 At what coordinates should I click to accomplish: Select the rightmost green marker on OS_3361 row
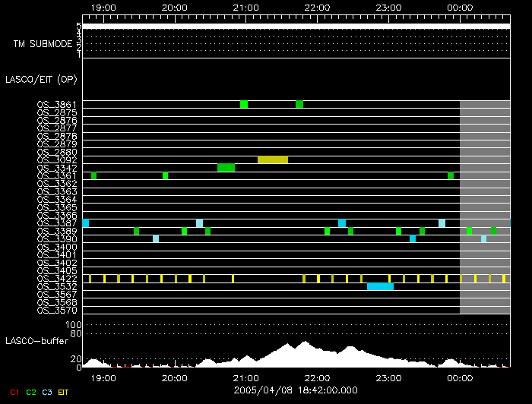coord(451,175)
